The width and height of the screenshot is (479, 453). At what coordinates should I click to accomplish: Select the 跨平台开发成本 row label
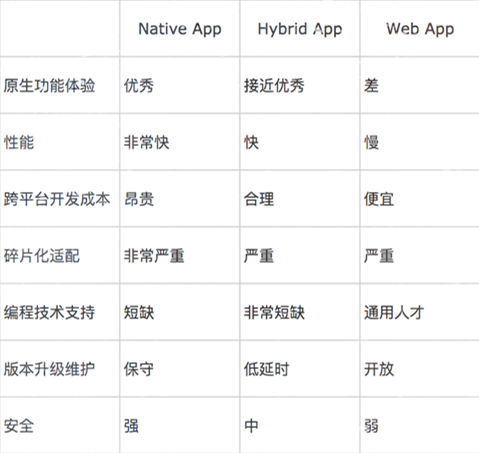click(x=57, y=199)
